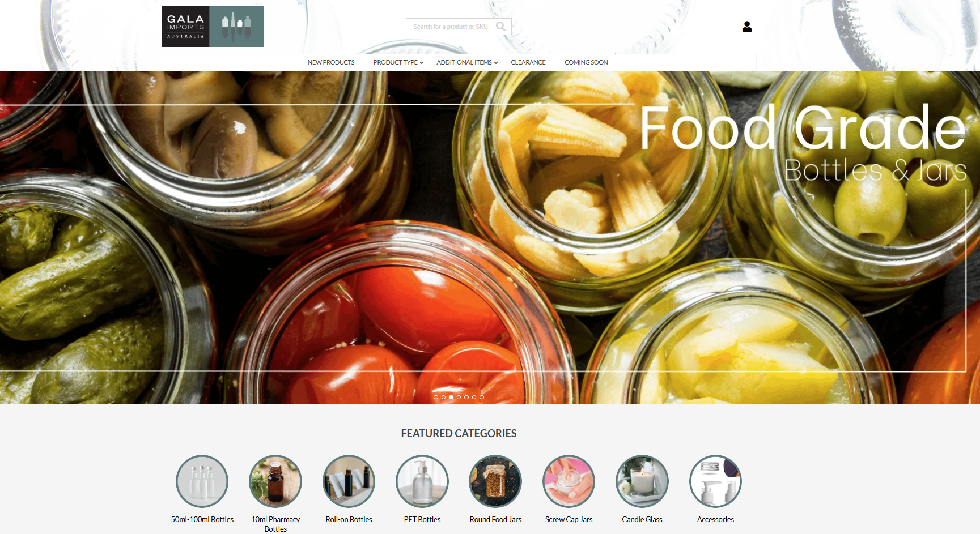Screen dimensions: 980x534
Task: Click the search magnifier icon
Action: tap(500, 26)
